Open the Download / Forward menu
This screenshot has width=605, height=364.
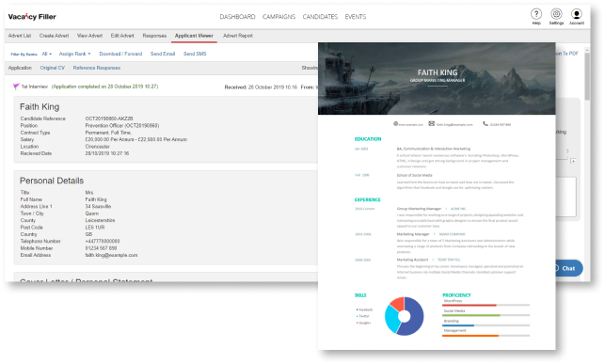(x=120, y=54)
